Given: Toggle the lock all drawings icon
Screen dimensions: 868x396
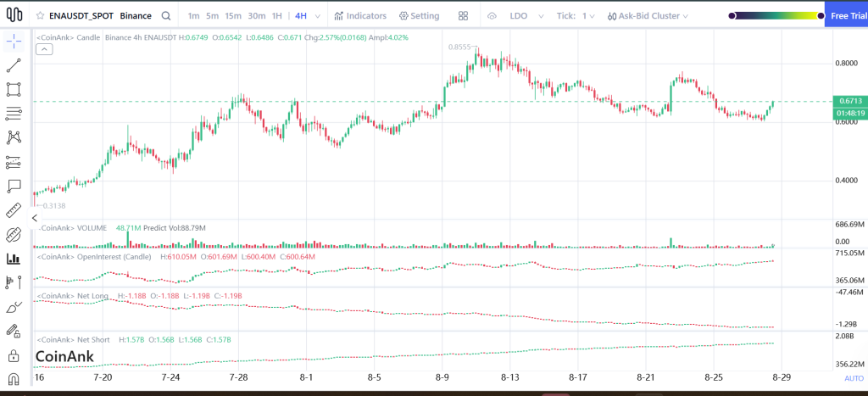Looking at the screenshot, I should pos(14,354).
